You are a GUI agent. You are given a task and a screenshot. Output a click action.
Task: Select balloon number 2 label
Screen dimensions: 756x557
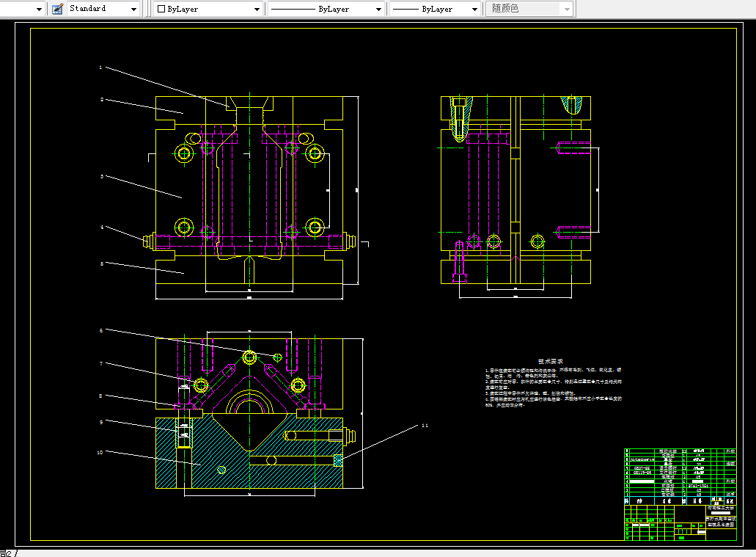(x=102, y=99)
